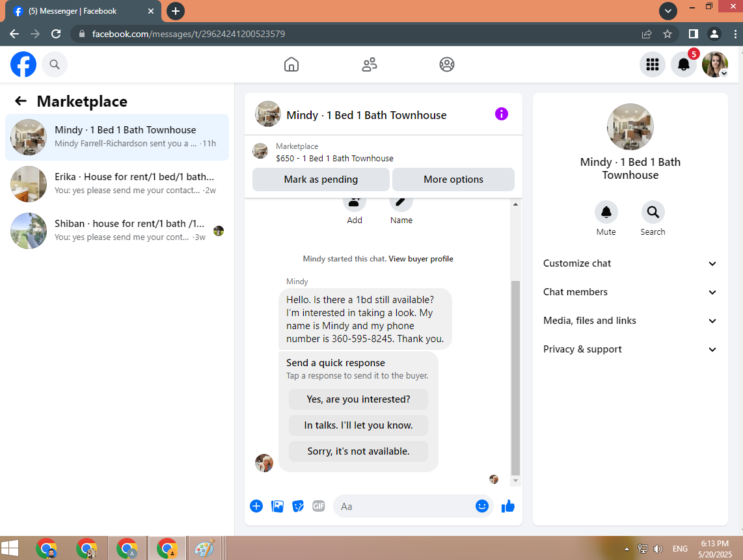Click listing thumbnail in right panel
The width and height of the screenshot is (743, 560).
[x=630, y=127]
